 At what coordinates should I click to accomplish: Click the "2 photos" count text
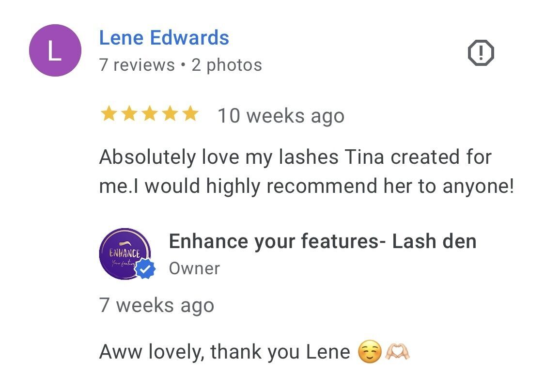click(x=227, y=65)
